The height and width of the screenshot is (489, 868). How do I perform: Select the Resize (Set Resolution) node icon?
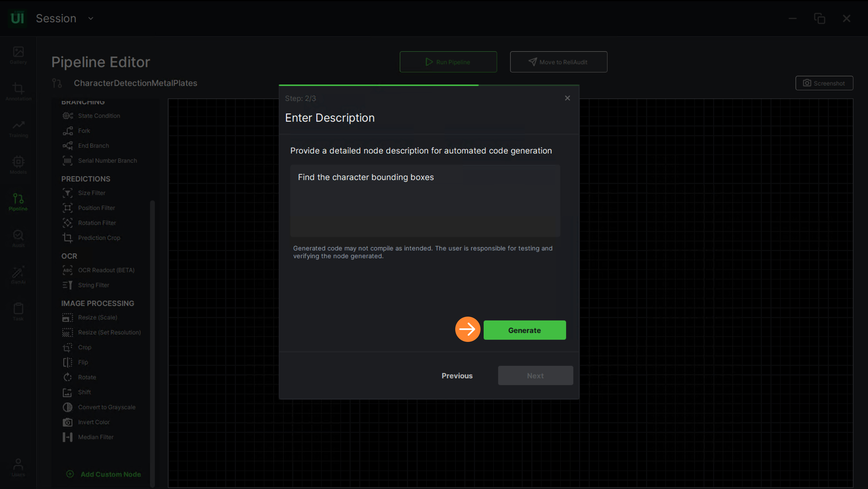click(68, 332)
